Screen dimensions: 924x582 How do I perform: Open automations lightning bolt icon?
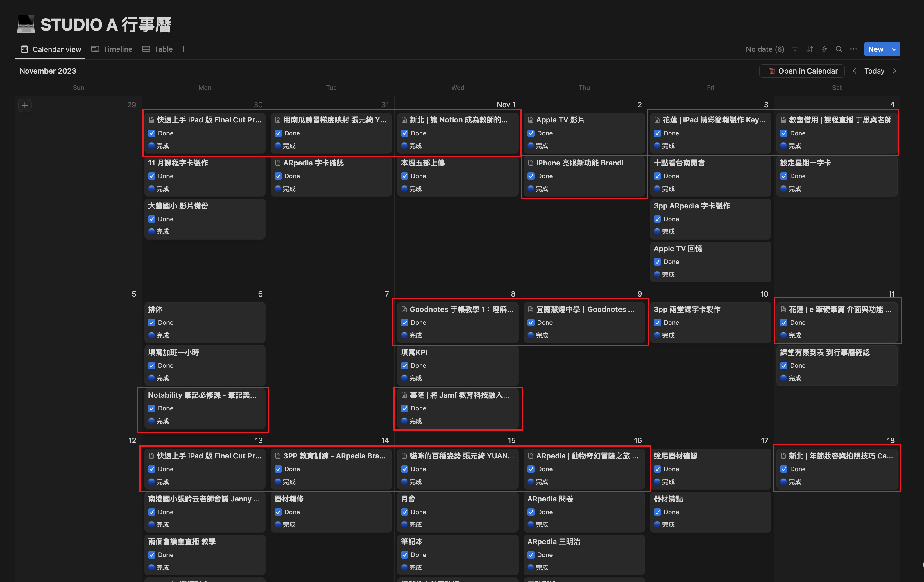click(x=824, y=49)
